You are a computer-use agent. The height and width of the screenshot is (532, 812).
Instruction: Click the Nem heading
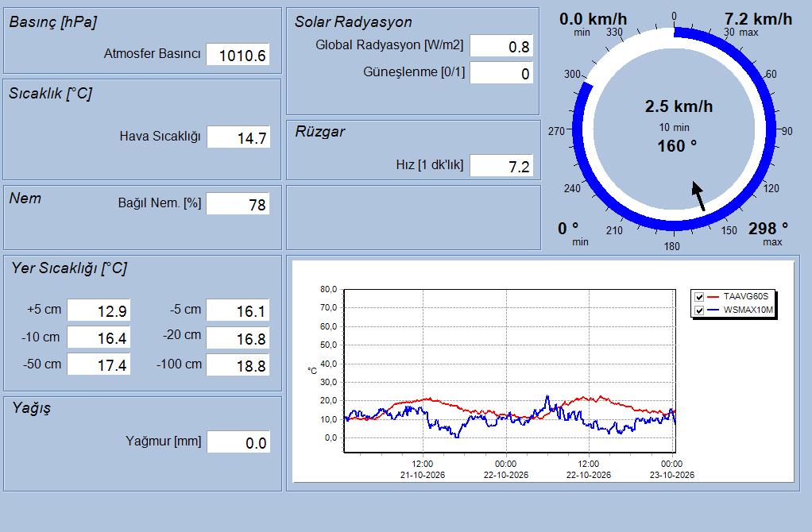[25, 199]
